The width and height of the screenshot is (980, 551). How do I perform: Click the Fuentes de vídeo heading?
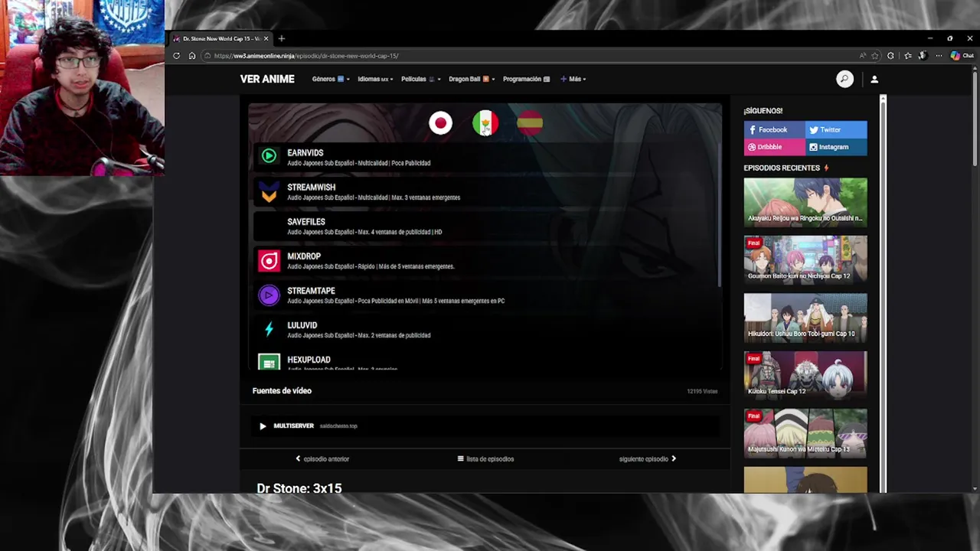click(282, 391)
